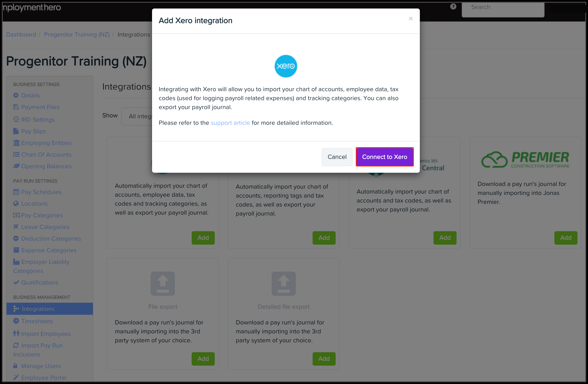The height and width of the screenshot is (384, 588).
Task: Select the Locations globe icon
Action: click(x=16, y=203)
